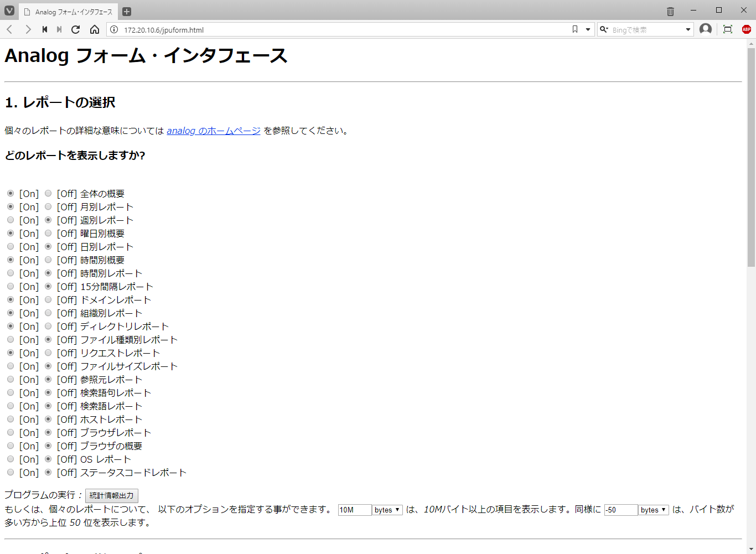Turn On the 時間別レポート radio
The image size is (756, 554).
click(11, 273)
